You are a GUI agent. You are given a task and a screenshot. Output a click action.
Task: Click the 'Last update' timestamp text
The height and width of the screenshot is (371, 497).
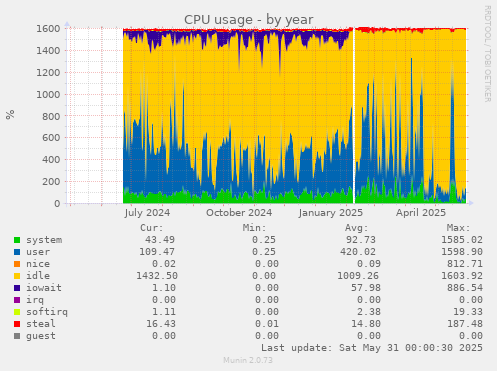(372, 348)
